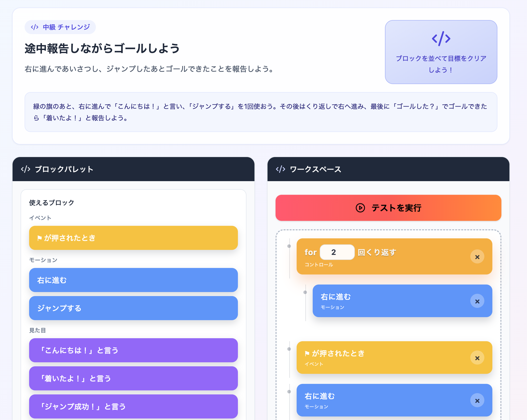Click the drag handle dot beside for loop
The height and width of the screenshot is (420, 527).
[x=289, y=246]
